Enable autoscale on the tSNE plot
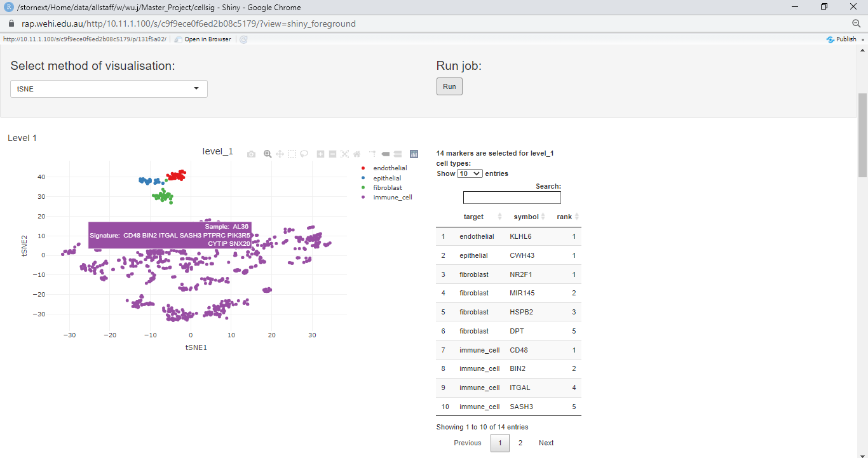The height and width of the screenshot is (458, 868). (345, 154)
